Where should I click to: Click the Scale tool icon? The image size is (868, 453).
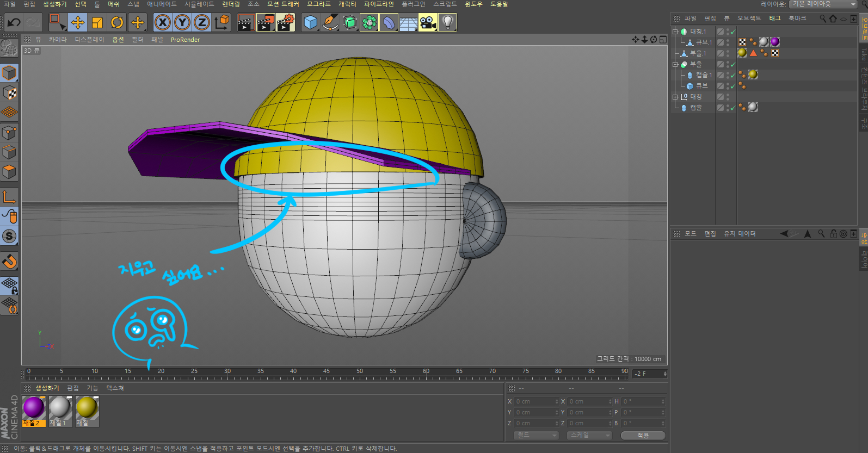click(97, 23)
